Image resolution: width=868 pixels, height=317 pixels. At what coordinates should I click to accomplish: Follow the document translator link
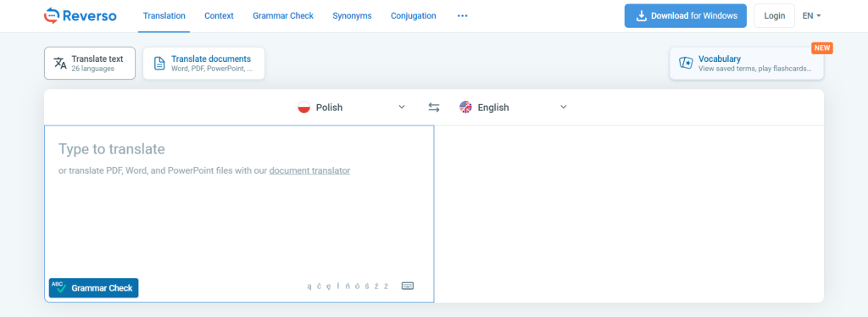pos(309,170)
